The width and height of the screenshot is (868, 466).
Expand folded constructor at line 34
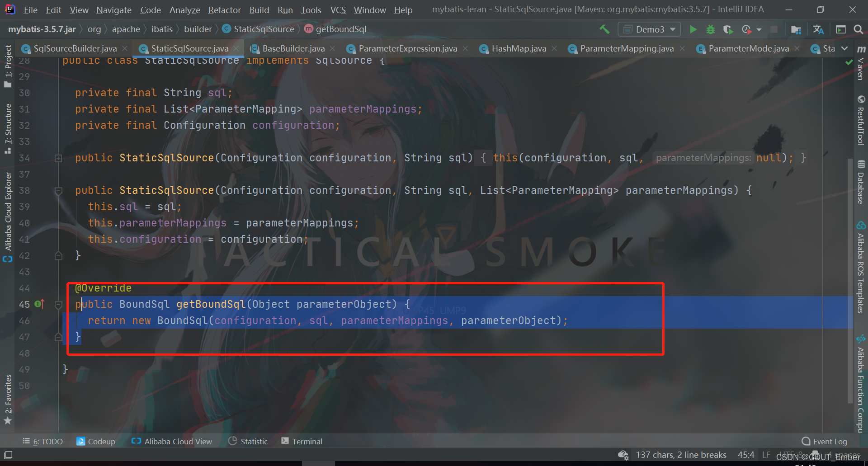(58, 158)
